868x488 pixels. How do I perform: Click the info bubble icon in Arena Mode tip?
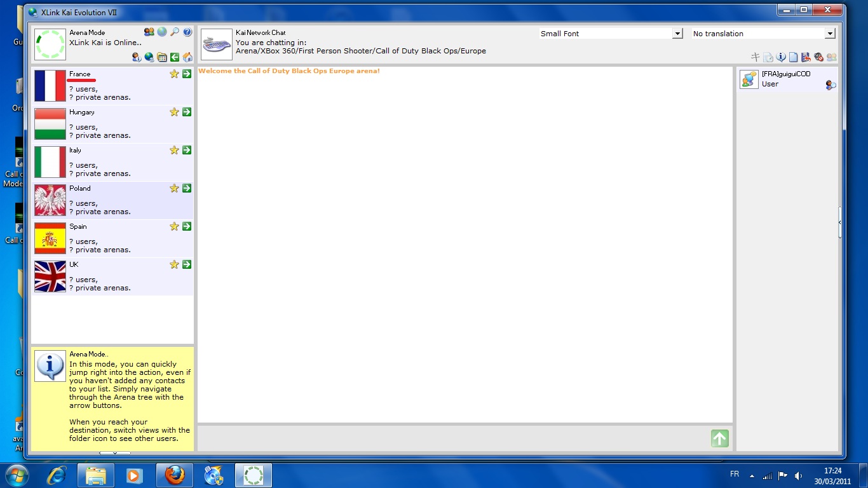(x=50, y=365)
